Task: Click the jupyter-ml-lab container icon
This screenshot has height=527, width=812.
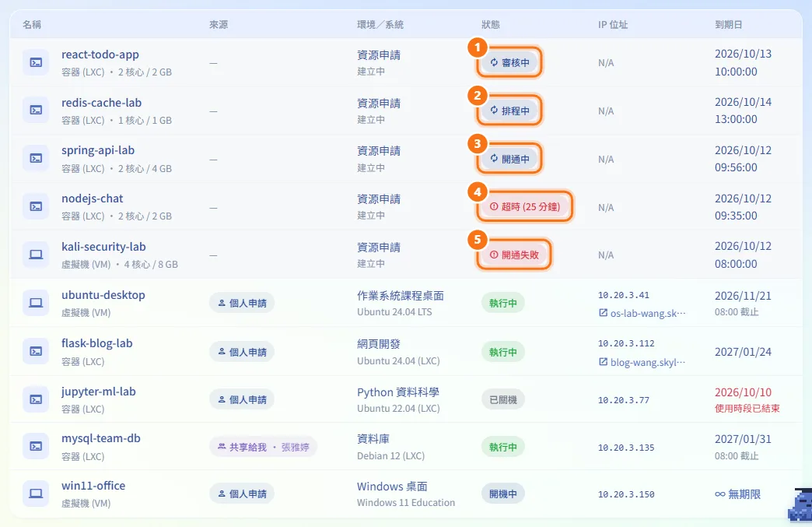Action: tap(36, 399)
